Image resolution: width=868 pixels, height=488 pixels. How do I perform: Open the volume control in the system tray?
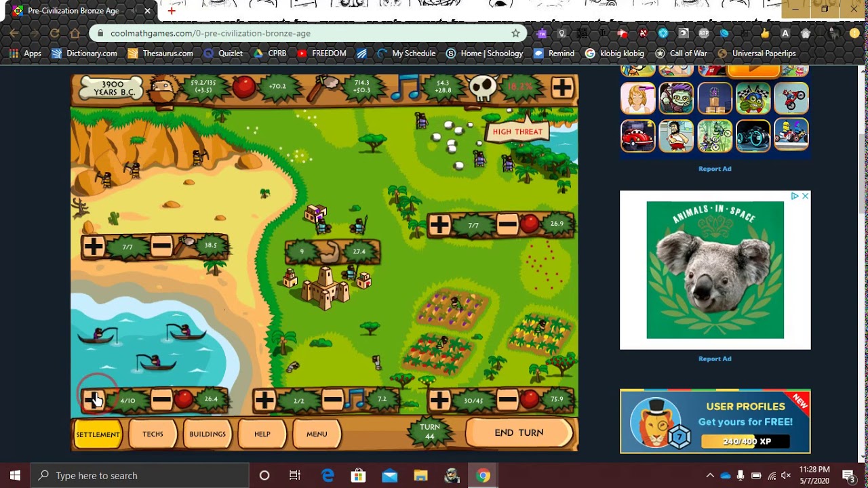(x=786, y=475)
